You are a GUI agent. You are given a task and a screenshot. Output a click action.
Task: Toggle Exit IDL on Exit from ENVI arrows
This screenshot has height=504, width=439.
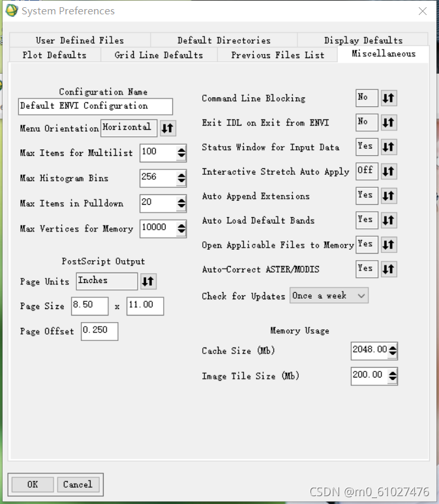(x=389, y=123)
